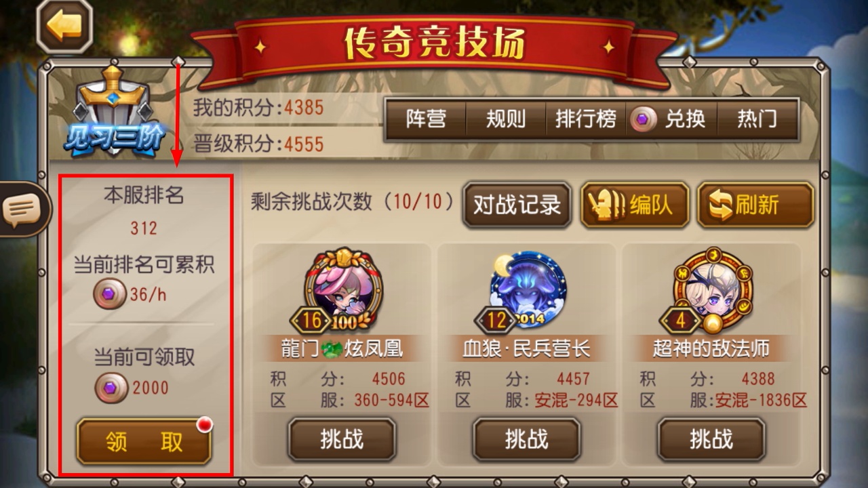Tap the yellow back arrow icon
Viewport: 868px width, 488px height.
click(x=64, y=26)
